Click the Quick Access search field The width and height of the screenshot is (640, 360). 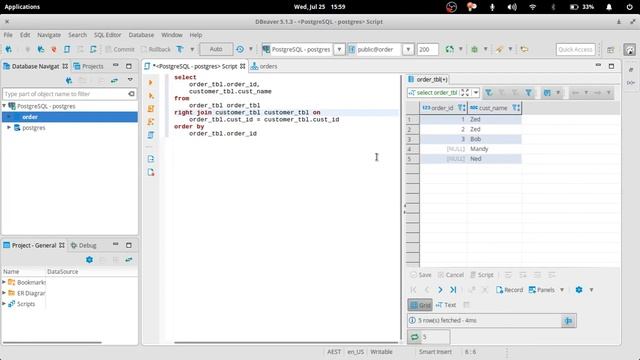pyautogui.click(x=576, y=49)
